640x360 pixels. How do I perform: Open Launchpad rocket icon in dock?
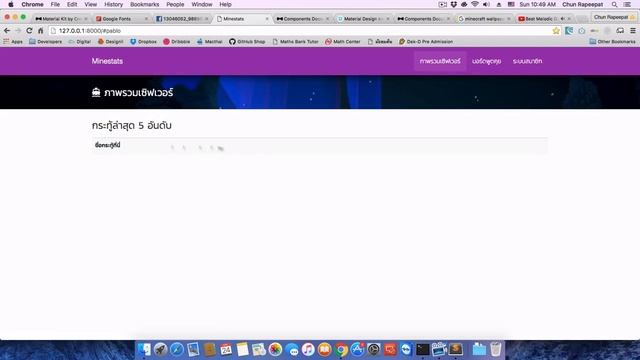click(x=160, y=349)
